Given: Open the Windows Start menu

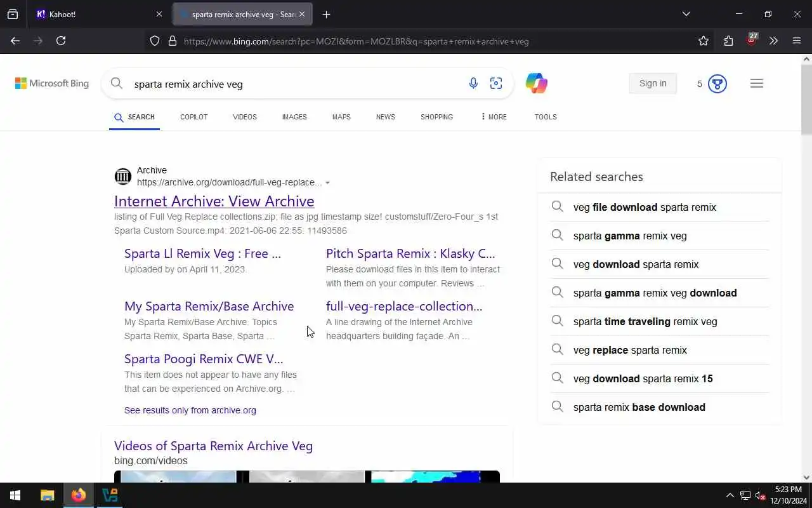Looking at the screenshot, I should tap(15, 495).
